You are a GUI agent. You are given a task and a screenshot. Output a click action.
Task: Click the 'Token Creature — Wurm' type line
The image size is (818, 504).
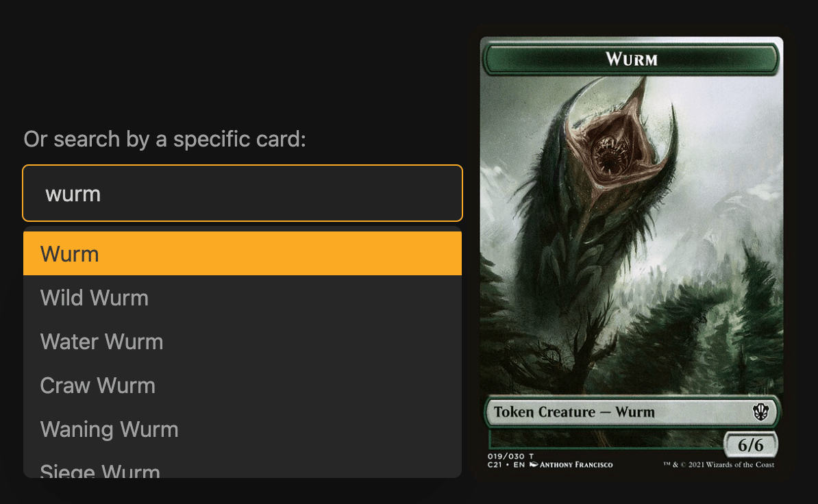pyautogui.click(x=574, y=412)
